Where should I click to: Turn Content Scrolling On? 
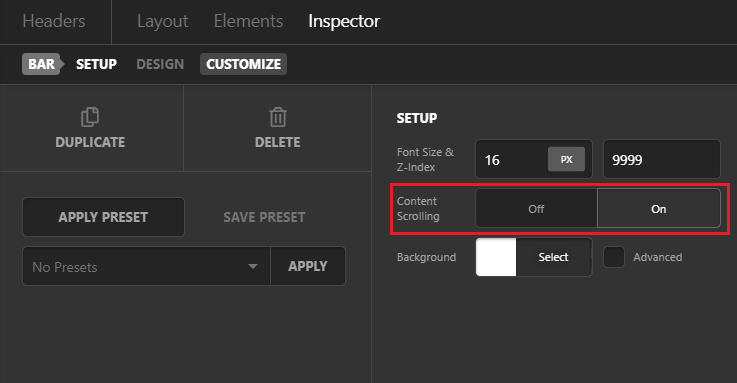pos(659,209)
